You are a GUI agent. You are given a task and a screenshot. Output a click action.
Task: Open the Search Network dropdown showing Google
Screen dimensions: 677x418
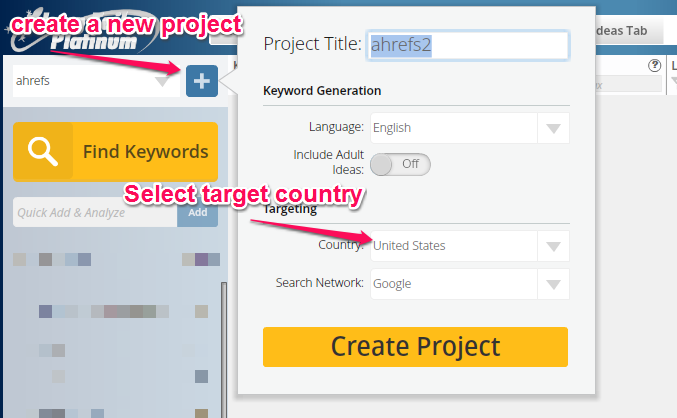click(470, 284)
